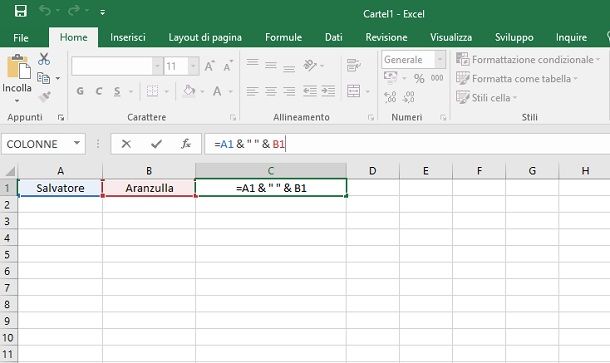The width and height of the screenshot is (610, 363).
Task: Click the Merge and center icon
Action: pos(353,91)
